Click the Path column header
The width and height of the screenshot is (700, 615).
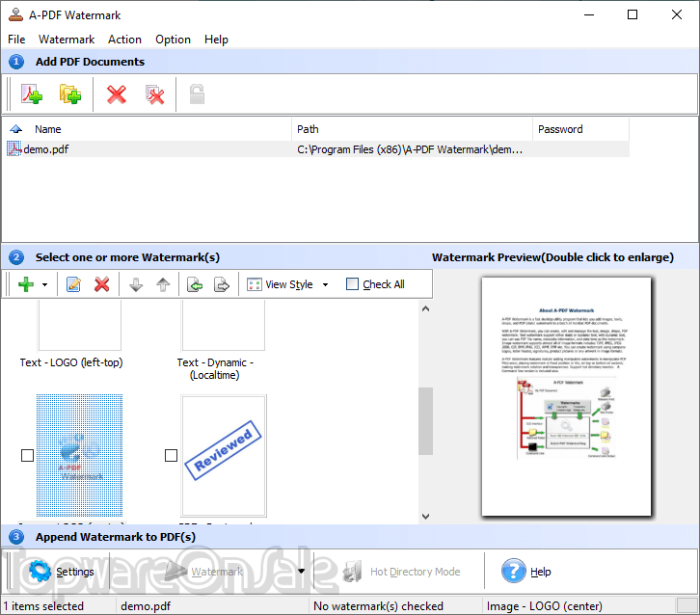click(412, 129)
